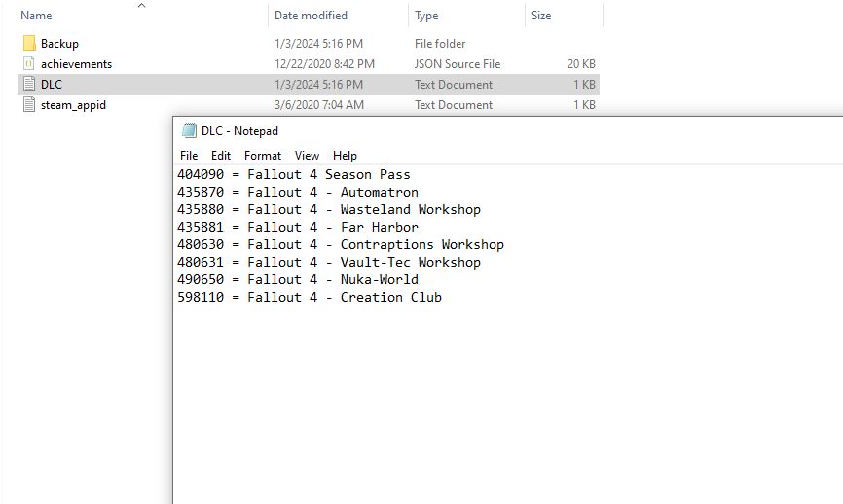843x504 pixels.
Task: Select the Backup folder name
Action: (x=59, y=44)
